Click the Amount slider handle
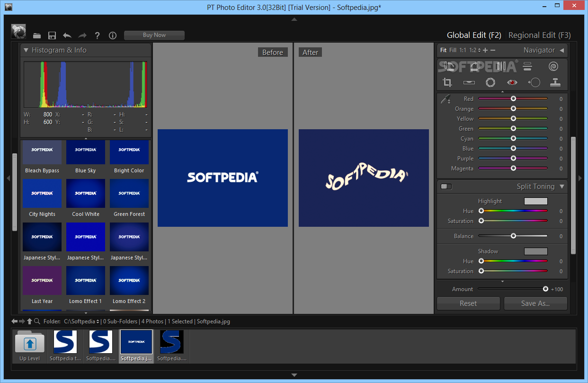 [545, 289]
